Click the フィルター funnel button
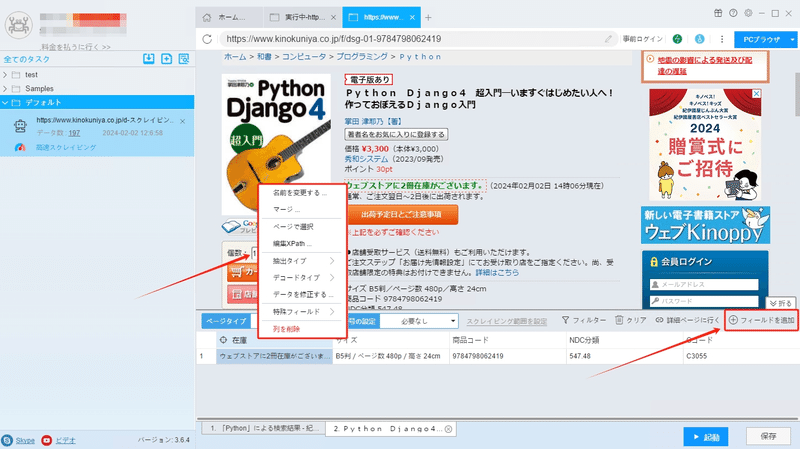Image resolution: width=800 pixels, height=449 pixels. (x=584, y=320)
